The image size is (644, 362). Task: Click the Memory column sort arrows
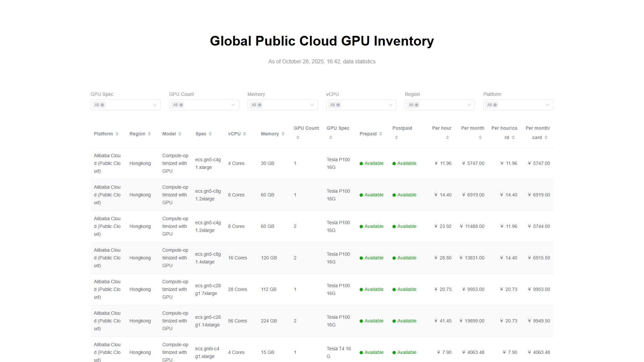tap(283, 134)
